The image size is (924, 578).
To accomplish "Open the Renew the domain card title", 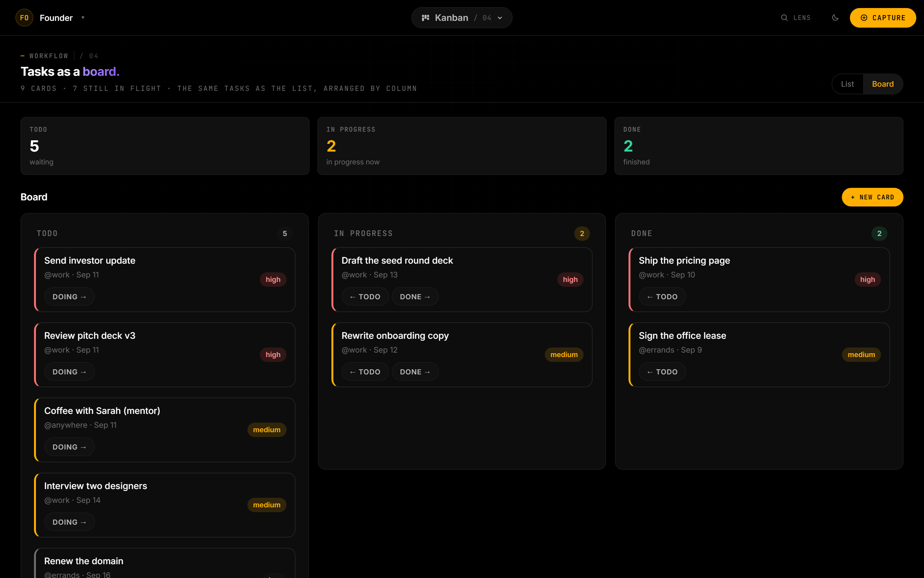I will [x=84, y=561].
